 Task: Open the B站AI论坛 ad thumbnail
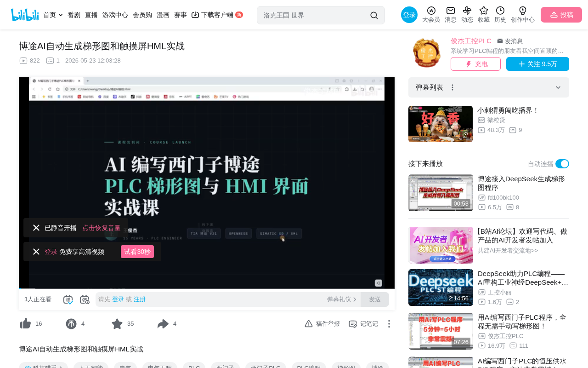point(441,245)
